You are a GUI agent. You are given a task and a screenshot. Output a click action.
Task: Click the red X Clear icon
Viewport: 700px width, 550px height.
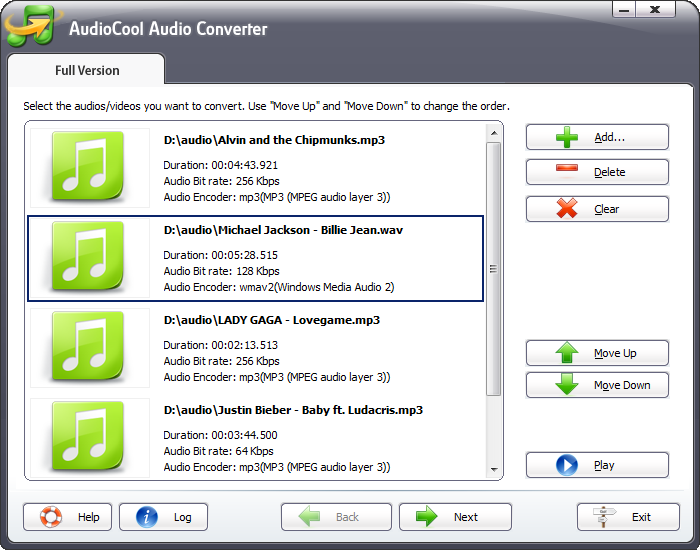click(x=567, y=208)
